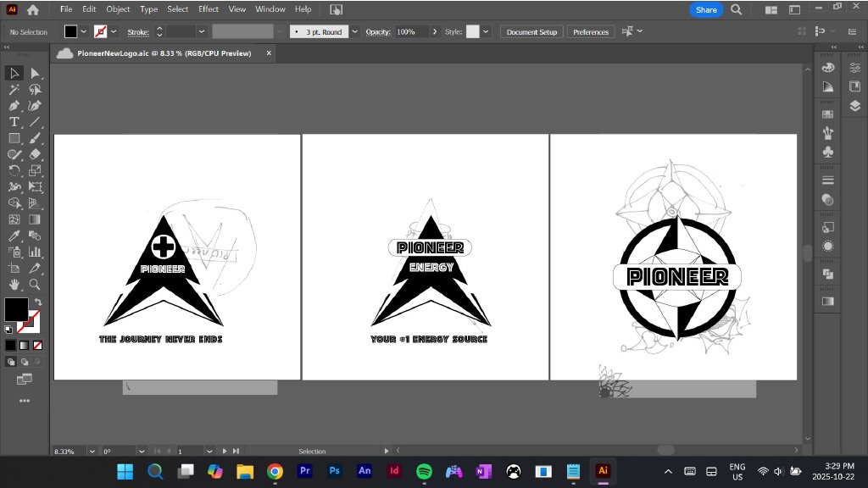868x488 pixels.
Task: Reset default fill and stroke
Action: [8, 330]
